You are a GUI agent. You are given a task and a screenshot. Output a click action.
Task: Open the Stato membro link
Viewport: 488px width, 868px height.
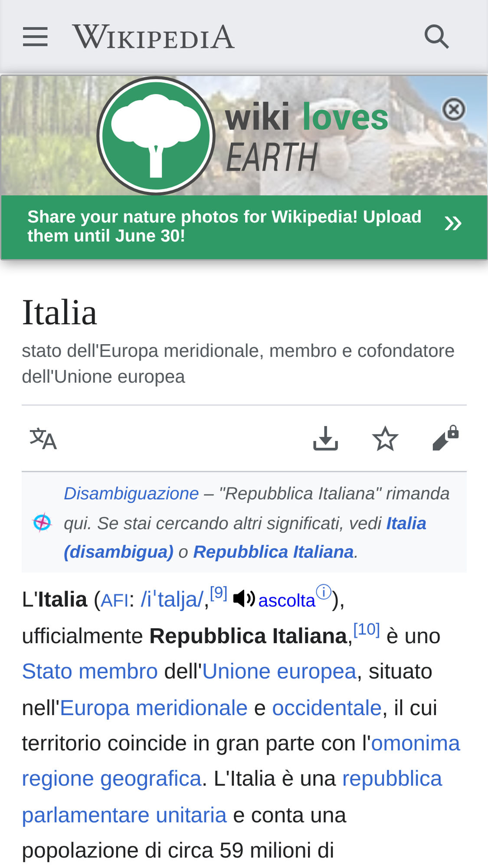coord(90,671)
